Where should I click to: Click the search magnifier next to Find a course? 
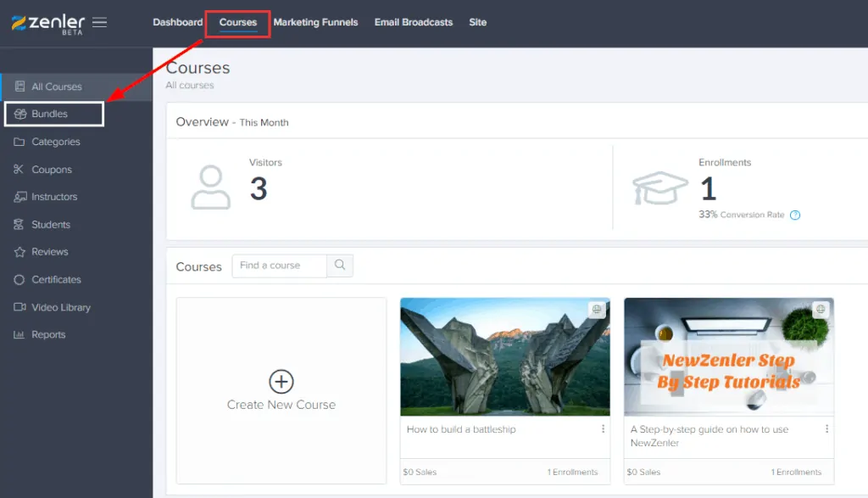point(340,266)
